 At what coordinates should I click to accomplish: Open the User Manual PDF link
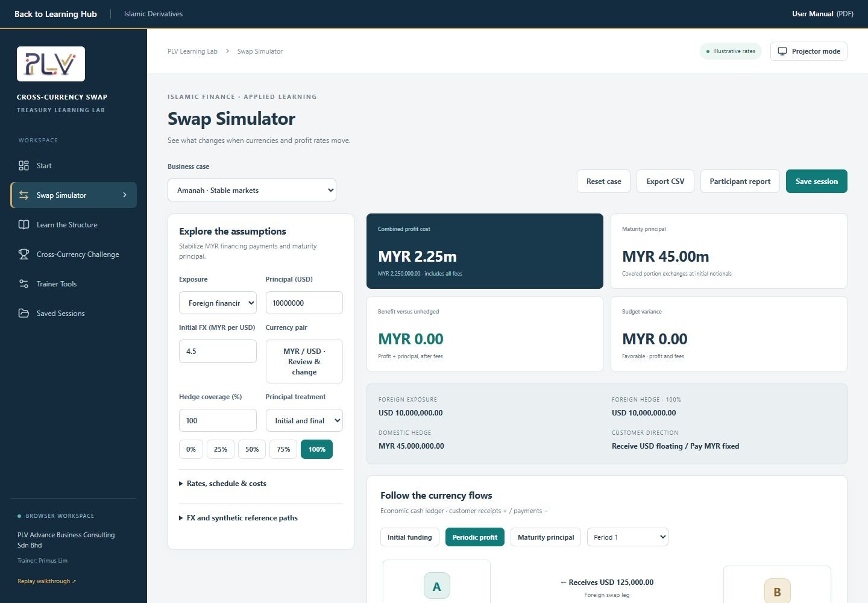(822, 14)
